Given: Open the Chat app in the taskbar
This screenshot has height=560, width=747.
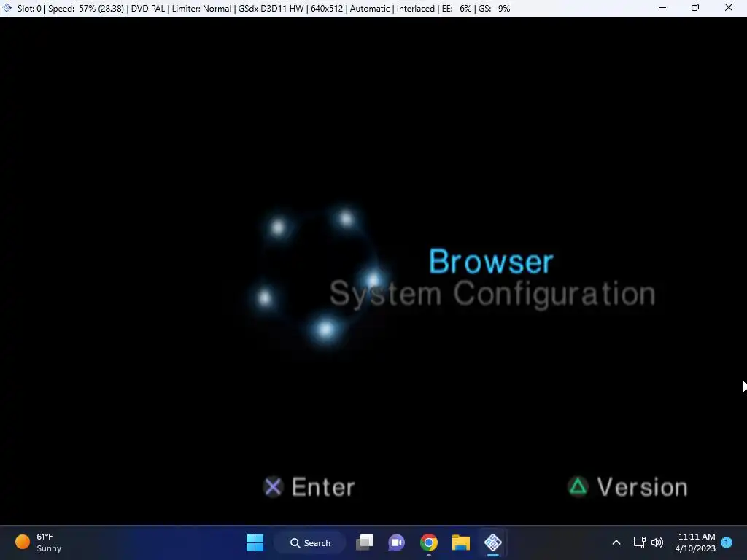Looking at the screenshot, I should (x=396, y=542).
